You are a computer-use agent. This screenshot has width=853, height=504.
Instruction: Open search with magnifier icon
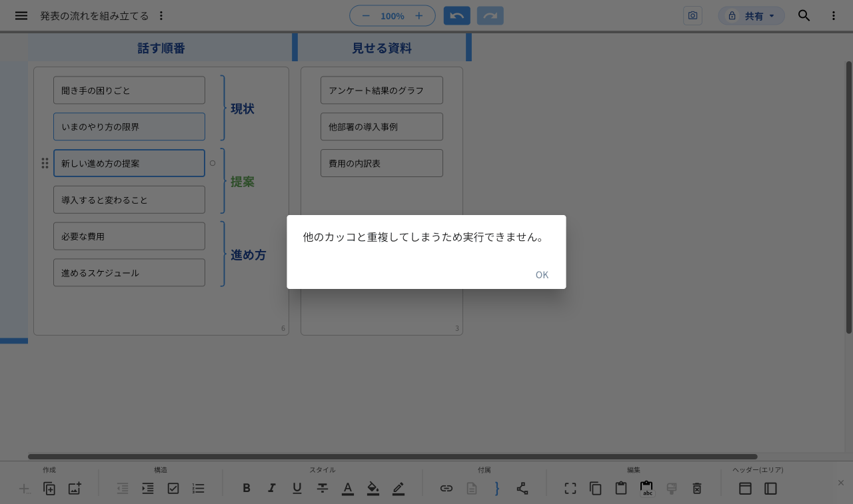click(x=804, y=15)
